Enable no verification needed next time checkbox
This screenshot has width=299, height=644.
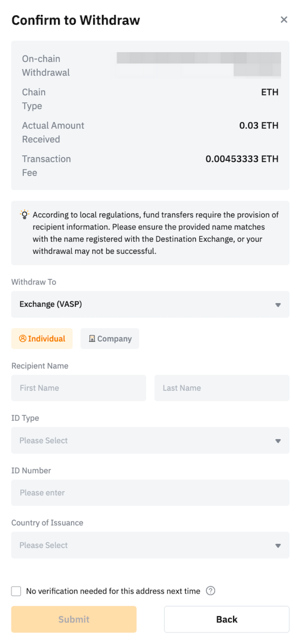tap(16, 591)
